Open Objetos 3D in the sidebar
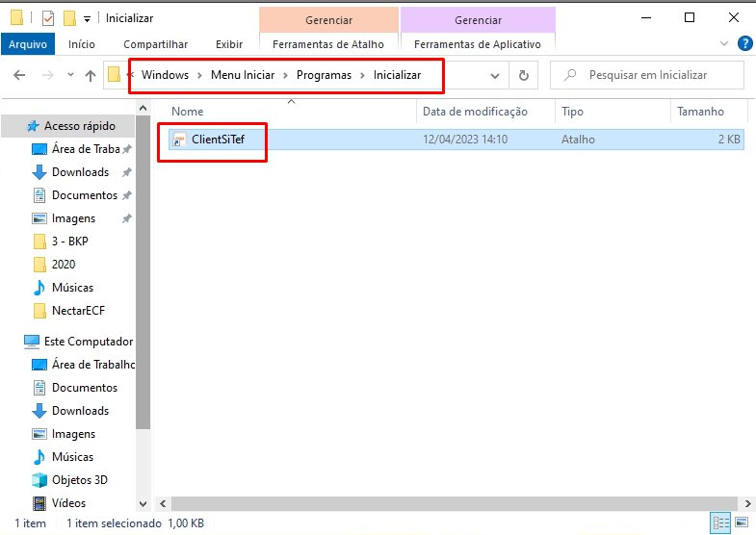Screen dimensions: 756x535 click(x=80, y=480)
